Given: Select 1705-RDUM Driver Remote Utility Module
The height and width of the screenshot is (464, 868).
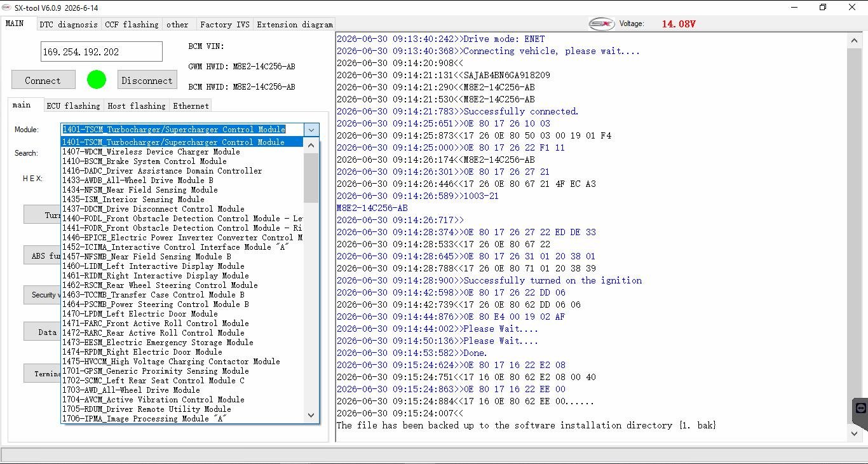Looking at the screenshot, I should [182, 409].
